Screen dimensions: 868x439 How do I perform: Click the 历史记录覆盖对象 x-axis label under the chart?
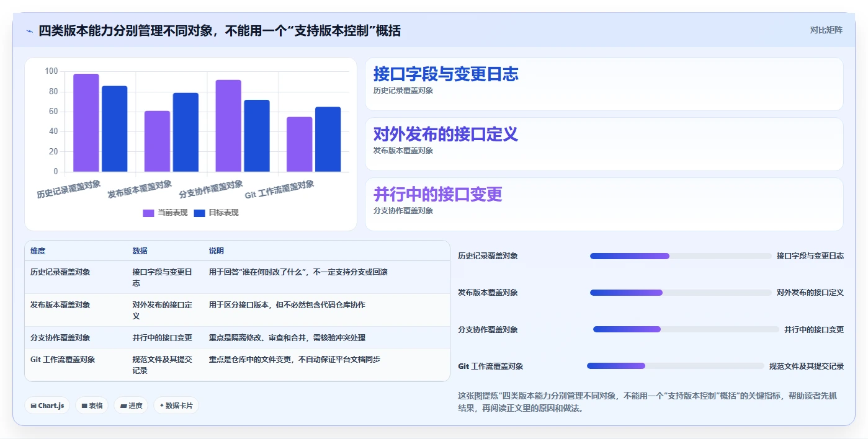click(x=69, y=189)
